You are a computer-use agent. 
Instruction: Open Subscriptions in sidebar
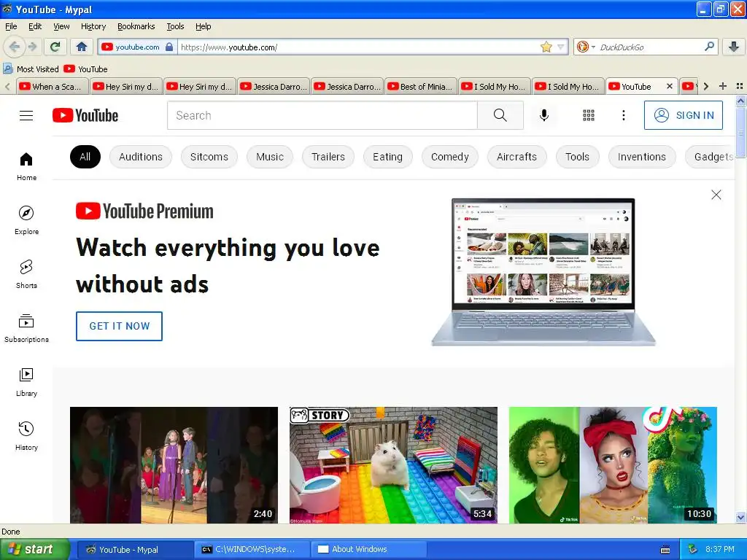26,329
